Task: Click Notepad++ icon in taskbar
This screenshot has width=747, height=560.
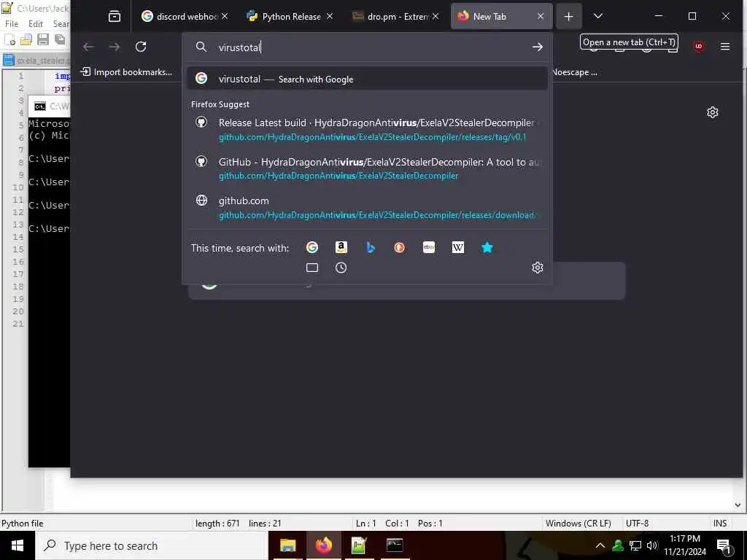Action: click(359, 545)
